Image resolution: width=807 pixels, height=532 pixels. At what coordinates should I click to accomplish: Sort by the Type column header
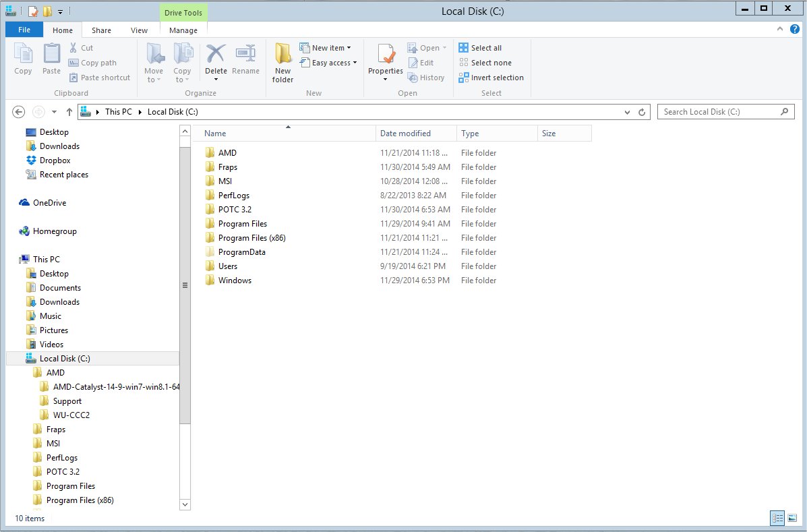[x=497, y=134]
